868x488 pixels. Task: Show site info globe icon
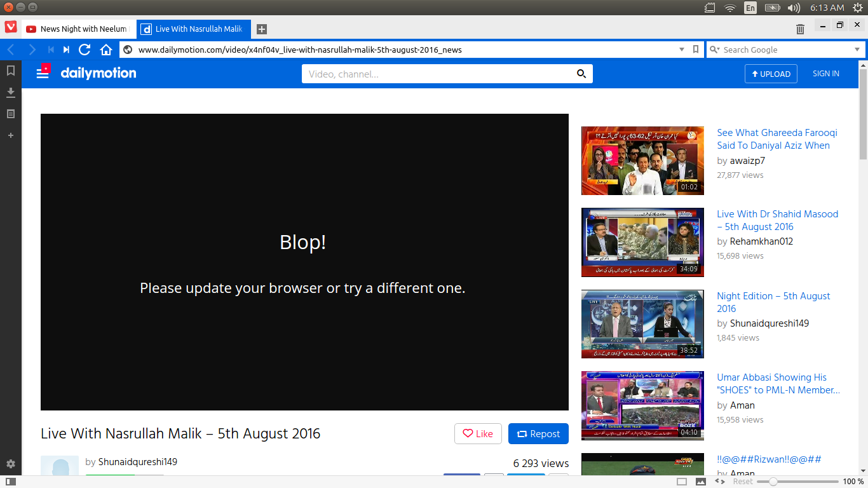(127, 50)
